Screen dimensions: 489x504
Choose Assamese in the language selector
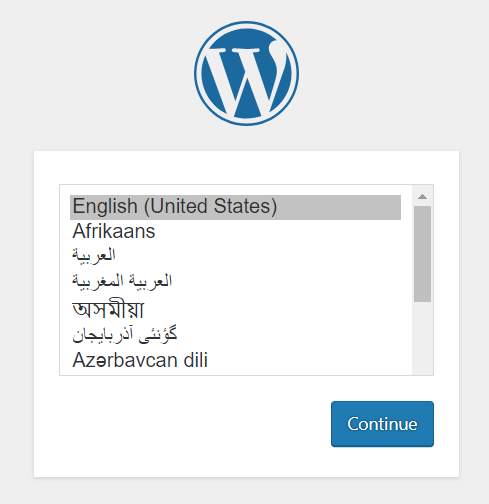(235, 309)
